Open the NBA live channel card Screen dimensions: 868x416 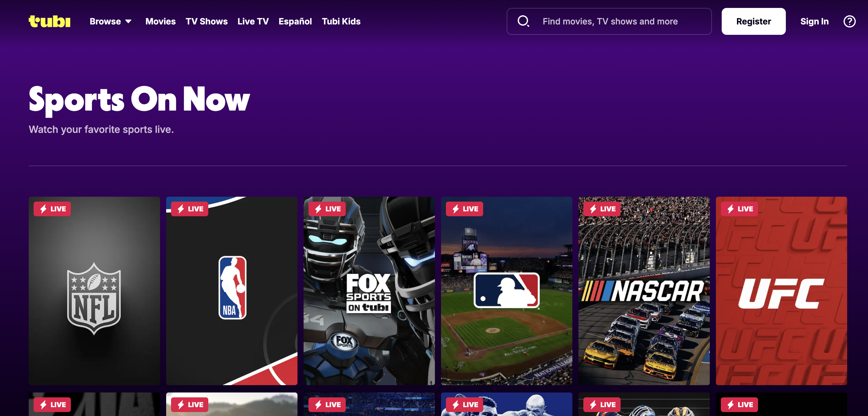[x=232, y=291]
